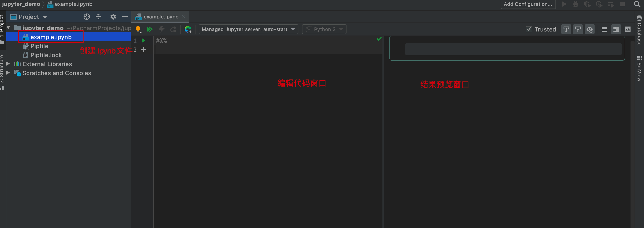Click the scroll to bottom arrow icon

[x=566, y=29]
